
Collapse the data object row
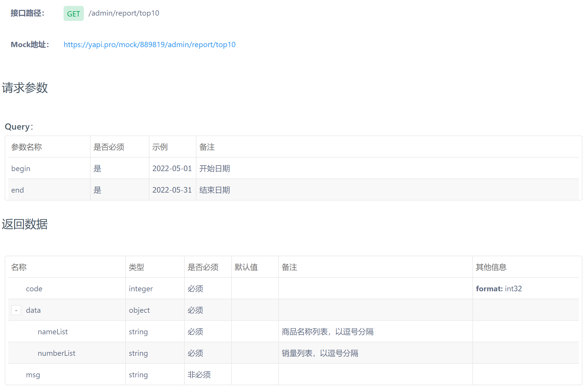(16, 310)
